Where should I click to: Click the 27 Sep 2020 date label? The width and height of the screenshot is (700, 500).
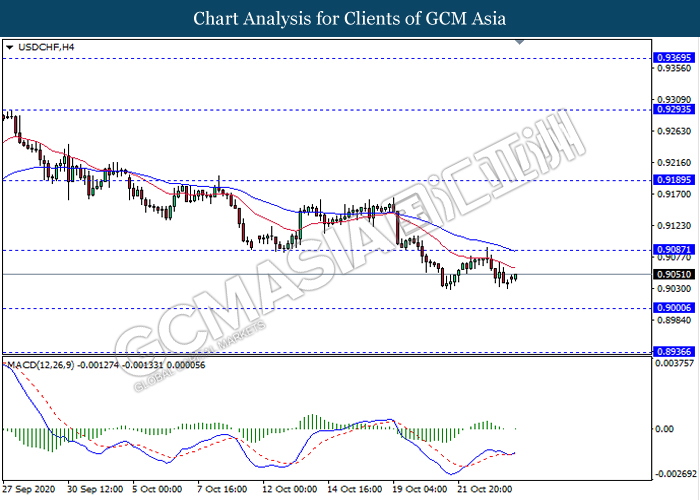pyautogui.click(x=29, y=489)
